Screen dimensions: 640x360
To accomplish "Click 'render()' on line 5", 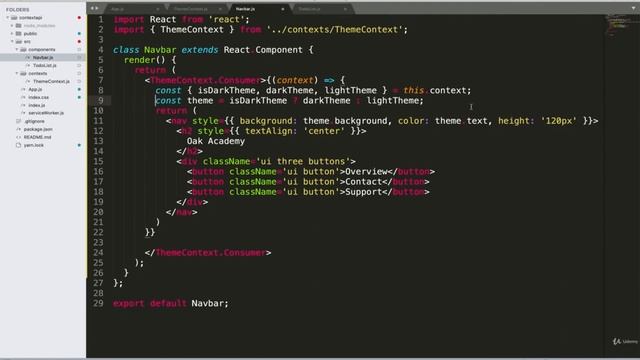I will pos(144,60).
